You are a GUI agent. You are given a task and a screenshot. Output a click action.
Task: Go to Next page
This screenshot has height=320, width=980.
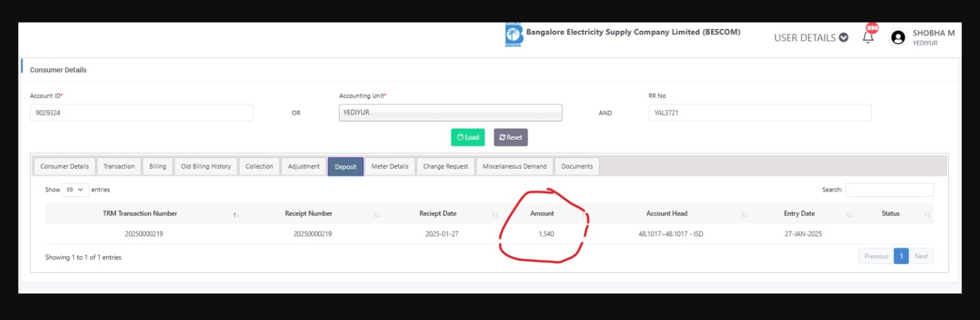[921, 256]
